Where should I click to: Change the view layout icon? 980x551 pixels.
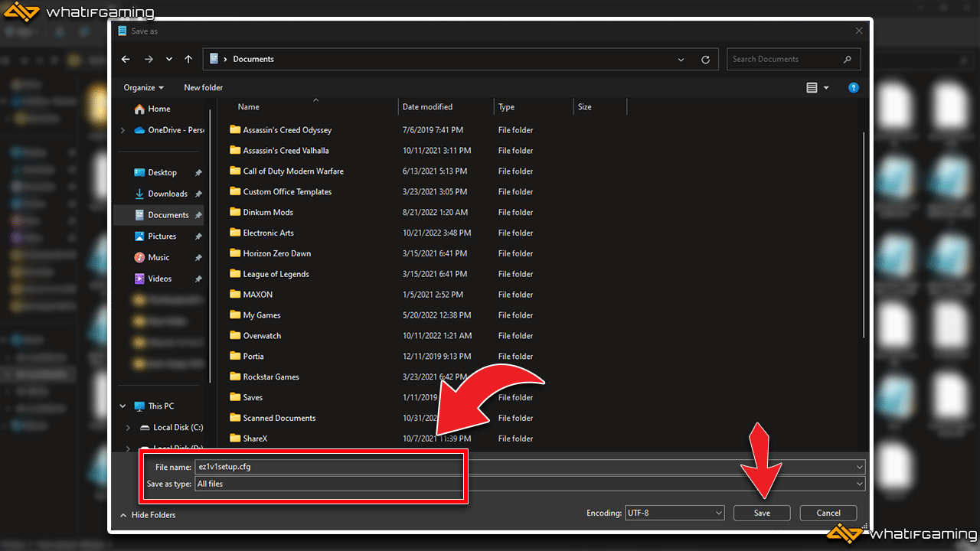(x=812, y=88)
